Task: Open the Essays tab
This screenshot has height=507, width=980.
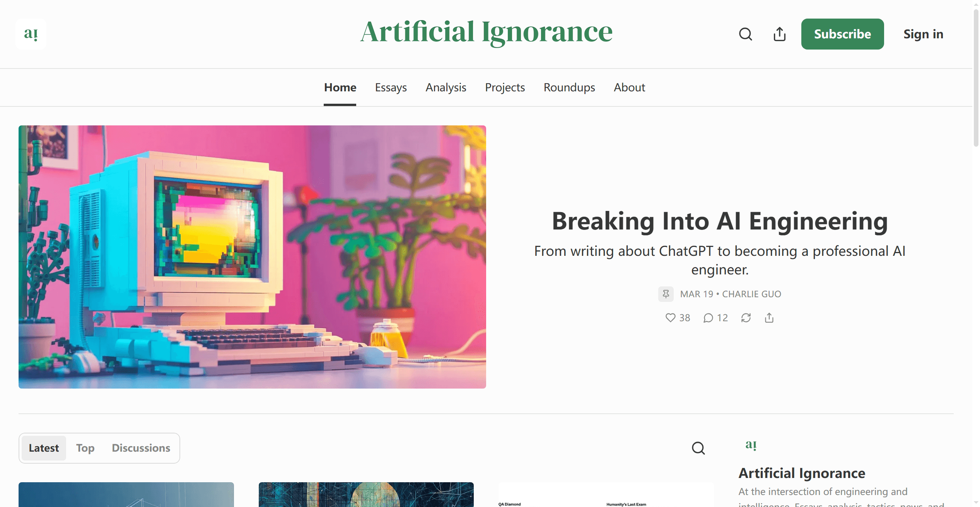Action: tap(391, 87)
